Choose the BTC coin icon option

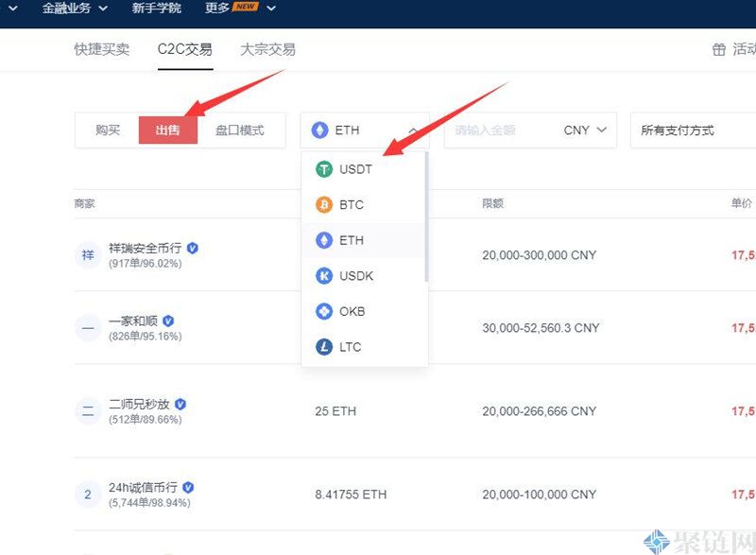point(324,205)
